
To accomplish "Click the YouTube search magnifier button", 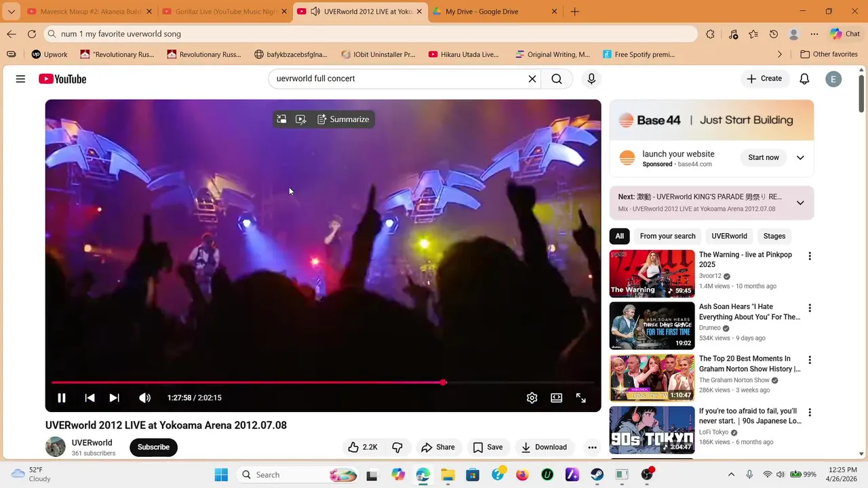I will [x=557, y=79].
